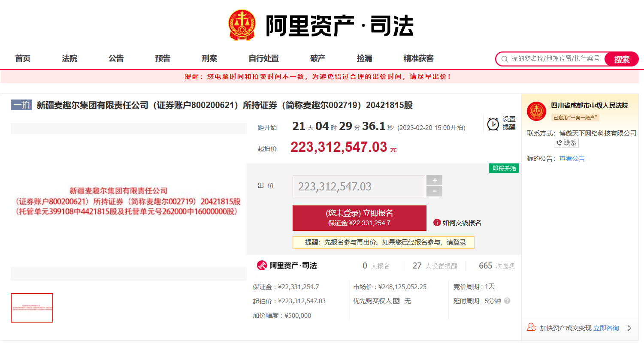The width and height of the screenshot is (644, 344).
Task: Click the alarm clock reminder icon
Action: [x=493, y=124]
